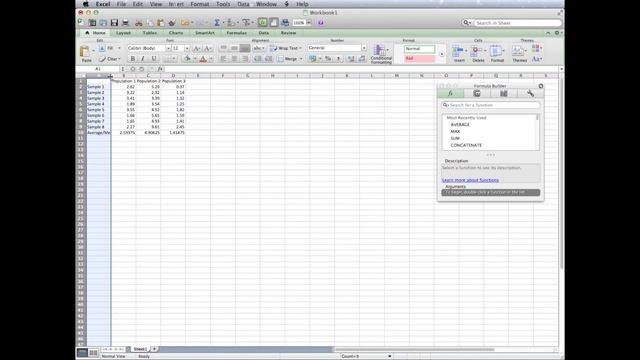
Task: Open the font name dropdown
Action: point(168,48)
